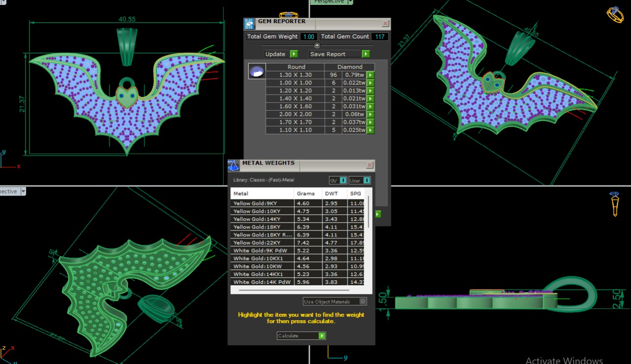Open the Perspective viewport dropdown at top
The height and width of the screenshot is (364, 631).
(351, 2)
